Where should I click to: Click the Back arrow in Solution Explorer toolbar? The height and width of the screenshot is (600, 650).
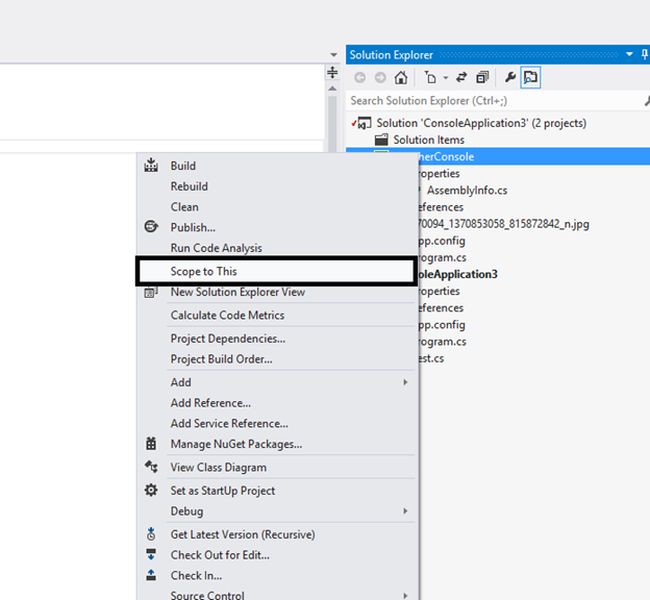pos(360,78)
